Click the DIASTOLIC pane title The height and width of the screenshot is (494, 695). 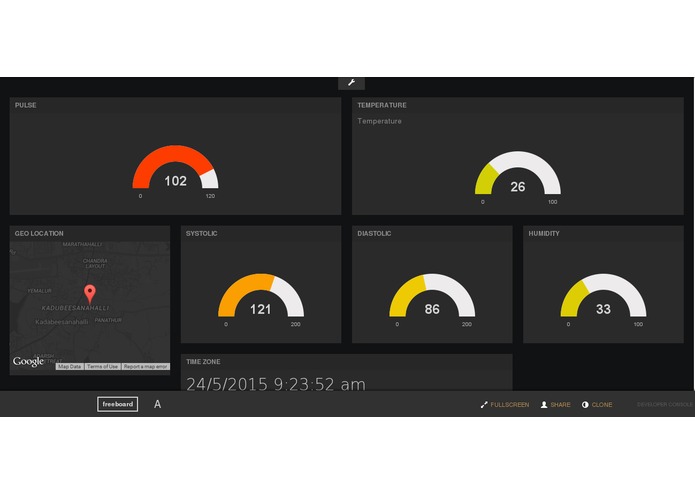coord(374,233)
